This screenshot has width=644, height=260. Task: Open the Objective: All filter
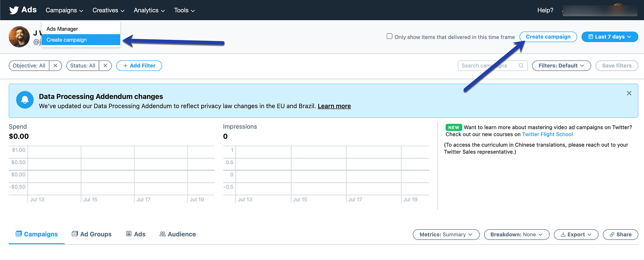(x=29, y=66)
